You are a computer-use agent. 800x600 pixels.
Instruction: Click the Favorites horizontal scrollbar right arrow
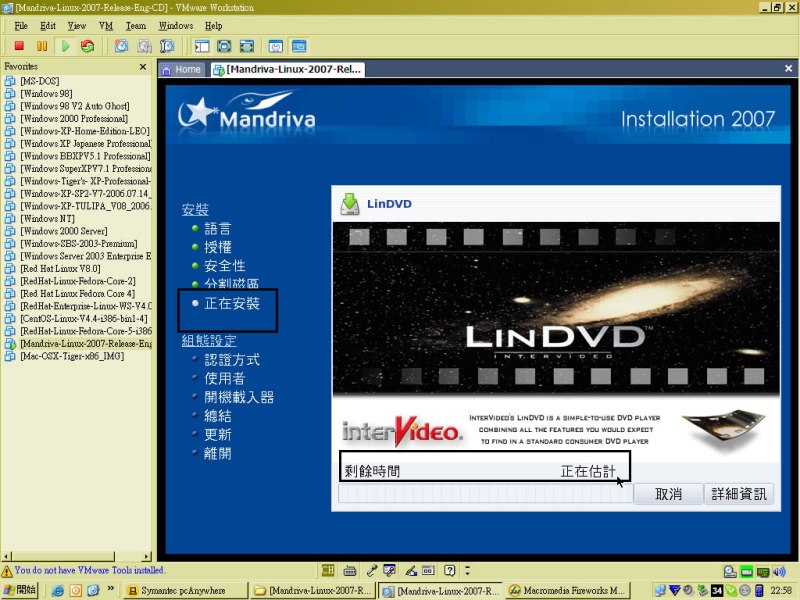[147, 556]
